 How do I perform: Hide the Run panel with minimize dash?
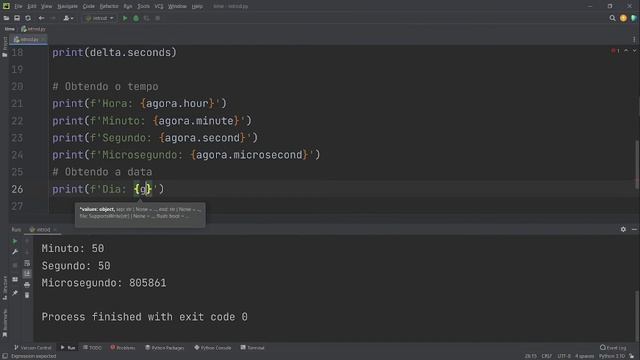pos(634,229)
